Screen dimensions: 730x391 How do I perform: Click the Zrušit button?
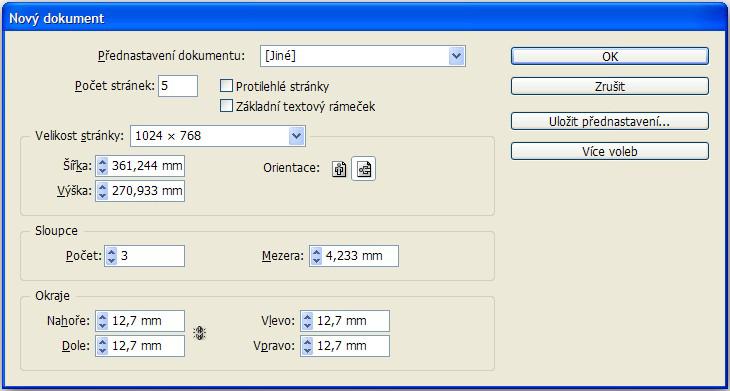point(610,86)
